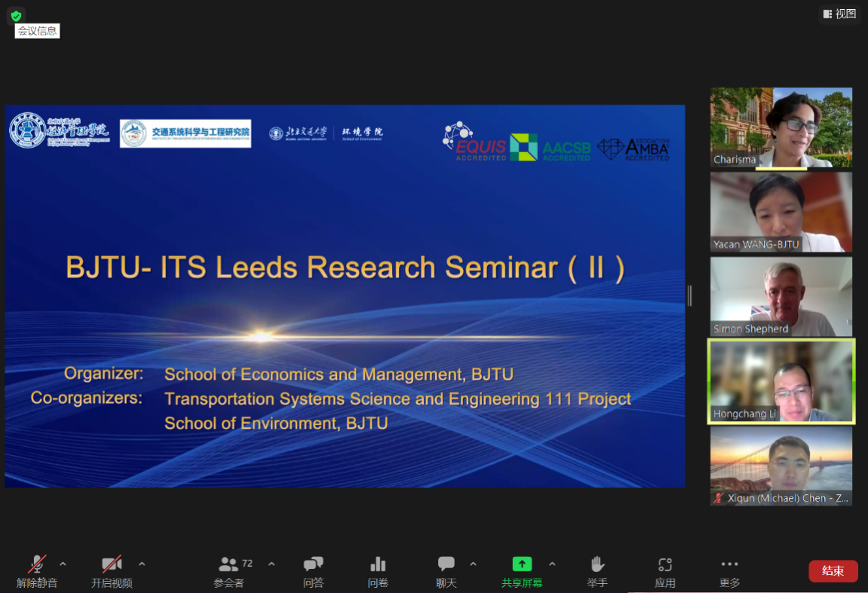Click the 'Co-organizers:' label on the slide

click(x=87, y=398)
